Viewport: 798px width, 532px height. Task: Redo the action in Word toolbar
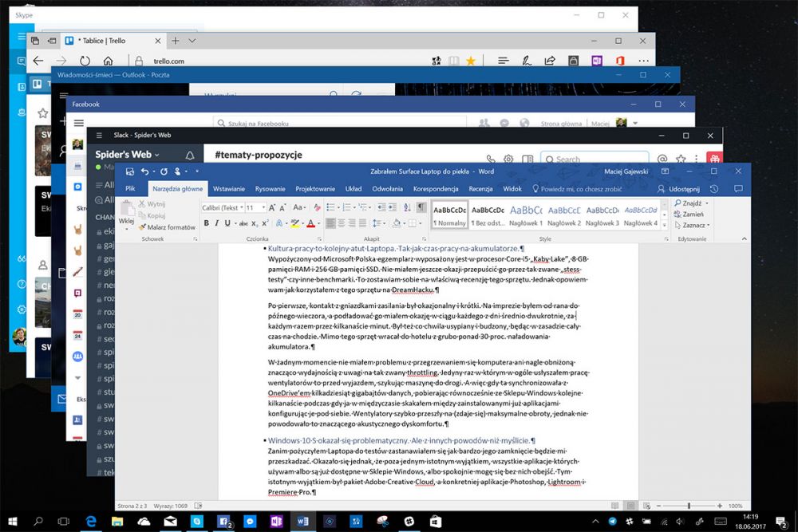click(x=164, y=171)
